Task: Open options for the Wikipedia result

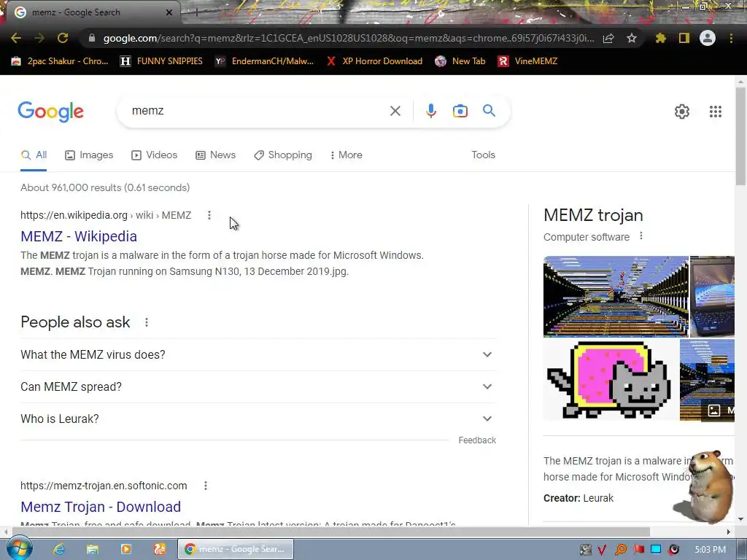Action: pos(209,215)
